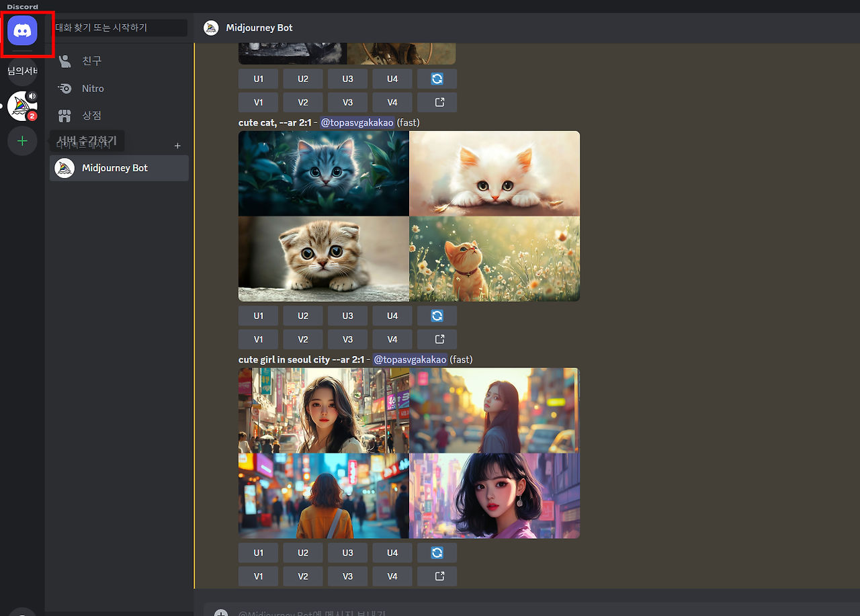Click @topasvgakakao mention in the seoul city message
The width and height of the screenshot is (860, 616).
click(x=410, y=359)
